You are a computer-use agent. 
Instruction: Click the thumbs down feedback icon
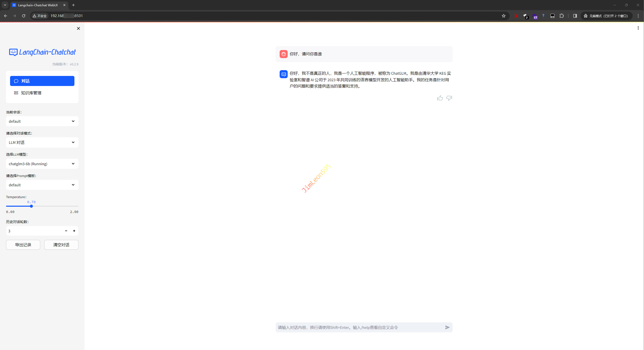click(x=449, y=98)
